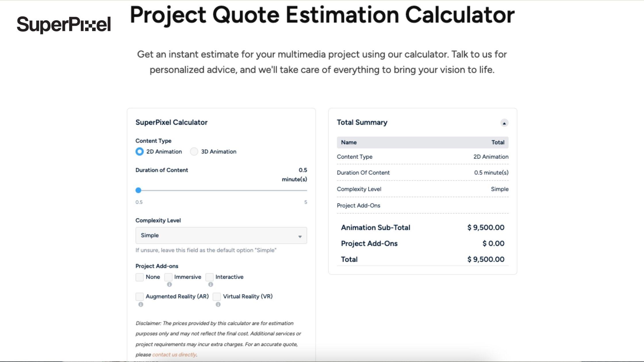Click the info icon under Interactive
The height and width of the screenshot is (362, 644).
(211, 284)
